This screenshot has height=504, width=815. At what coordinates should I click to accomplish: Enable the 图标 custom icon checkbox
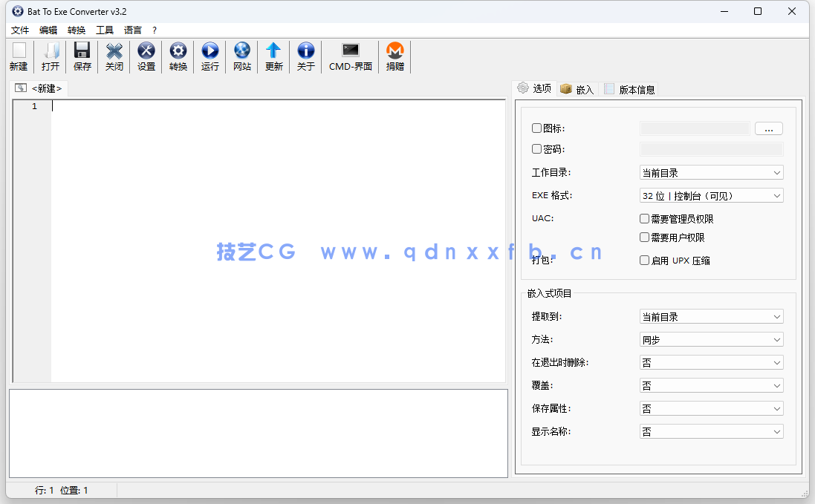pos(536,128)
